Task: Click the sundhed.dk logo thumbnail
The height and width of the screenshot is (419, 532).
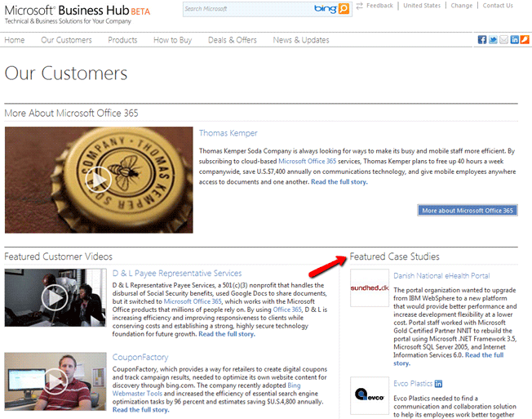Action: [370, 288]
